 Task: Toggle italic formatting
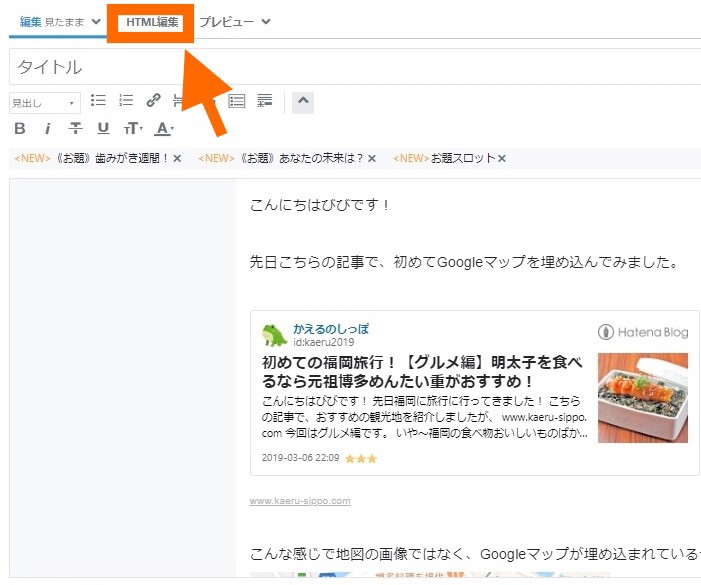[47, 129]
